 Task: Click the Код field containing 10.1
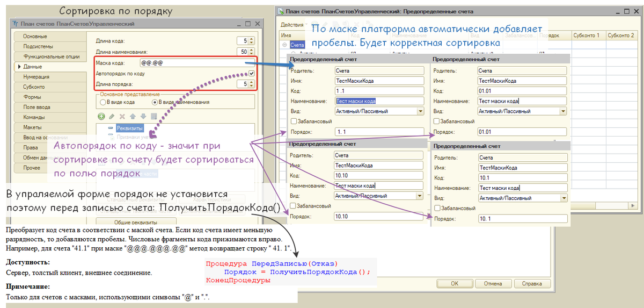point(522,177)
